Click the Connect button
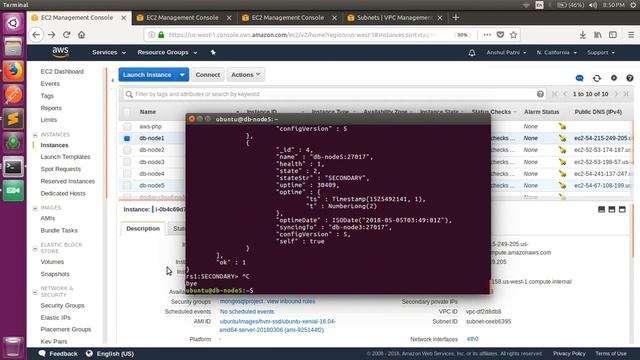 (208, 75)
